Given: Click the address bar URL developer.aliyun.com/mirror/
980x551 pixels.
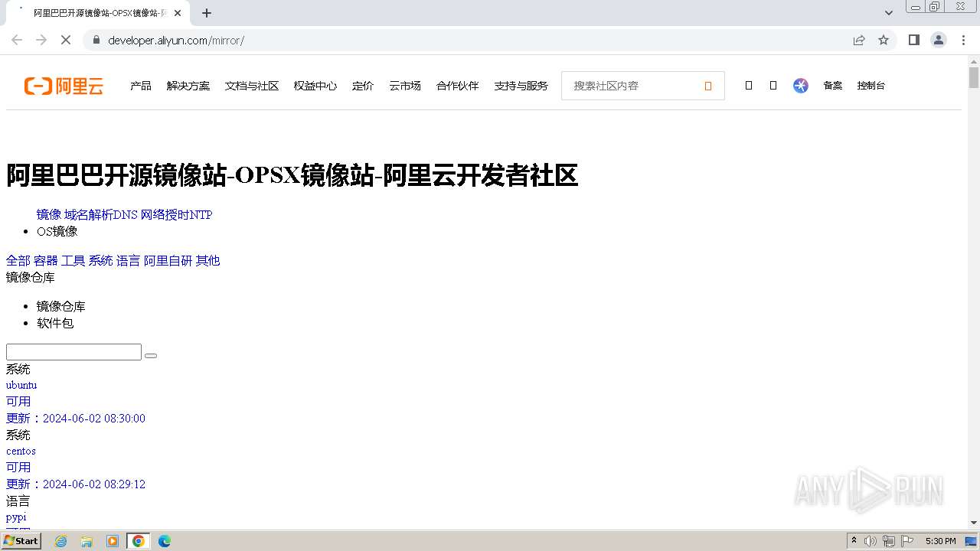Looking at the screenshot, I should click(x=176, y=40).
